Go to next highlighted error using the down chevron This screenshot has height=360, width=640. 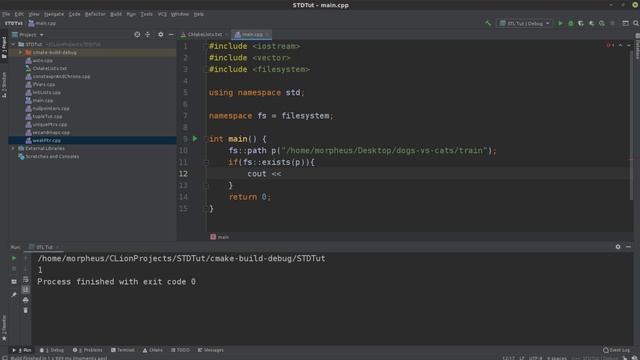point(629,45)
